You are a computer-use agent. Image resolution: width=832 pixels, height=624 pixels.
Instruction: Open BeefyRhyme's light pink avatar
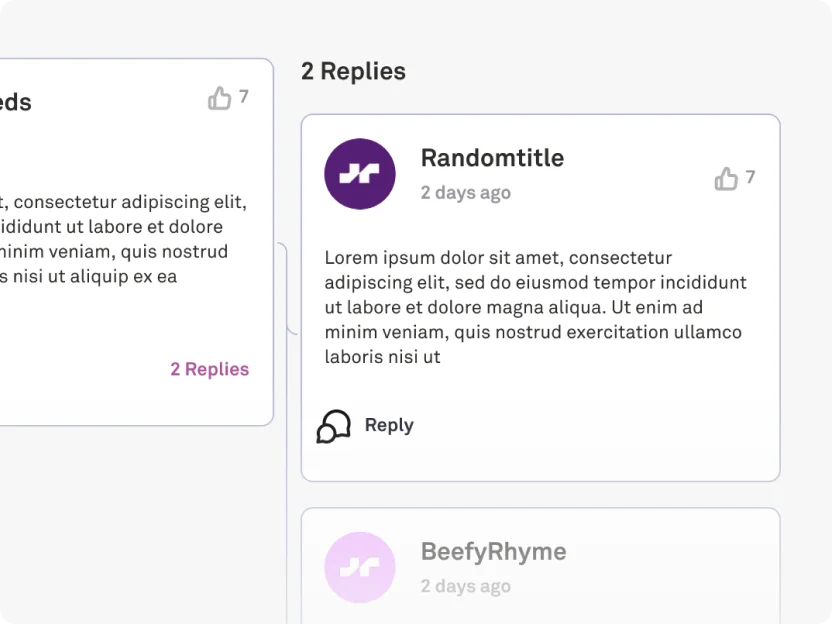[x=360, y=567]
